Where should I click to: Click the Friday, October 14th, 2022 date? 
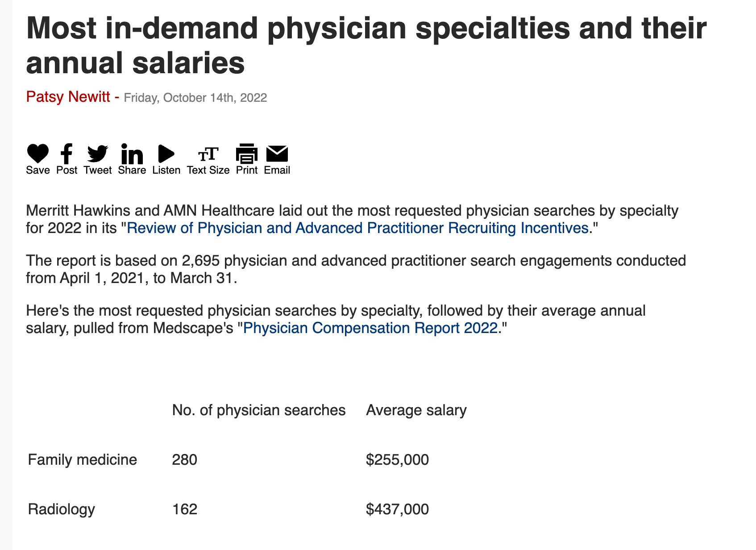(x=195, y=98)
